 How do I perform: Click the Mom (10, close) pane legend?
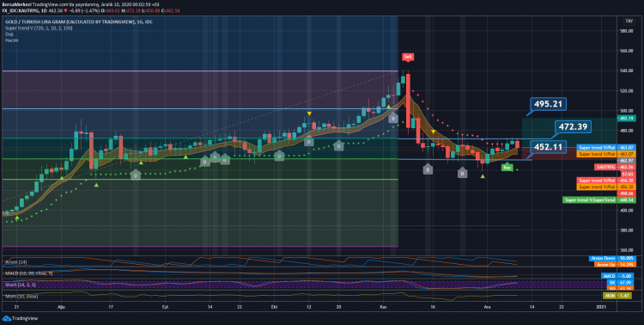click(21, 296)
